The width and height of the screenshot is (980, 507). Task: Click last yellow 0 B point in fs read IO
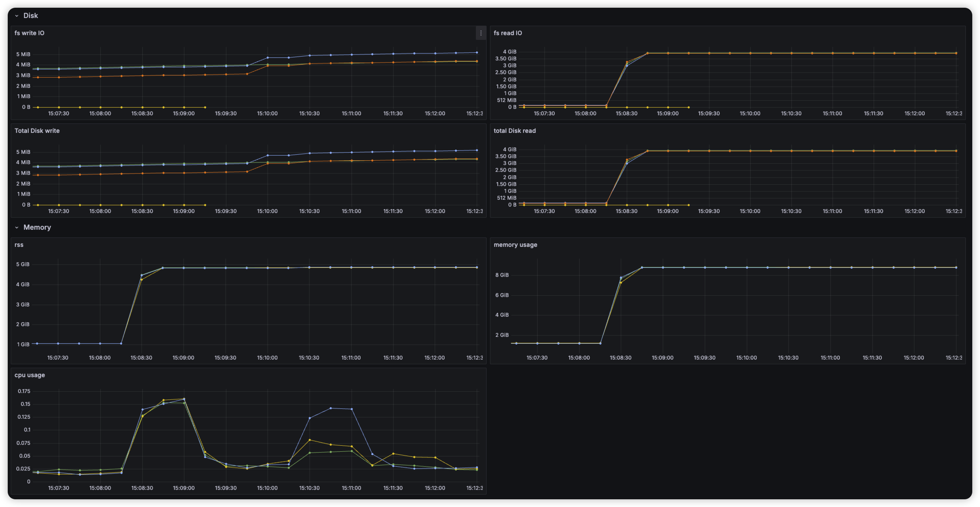click(688, 107)
